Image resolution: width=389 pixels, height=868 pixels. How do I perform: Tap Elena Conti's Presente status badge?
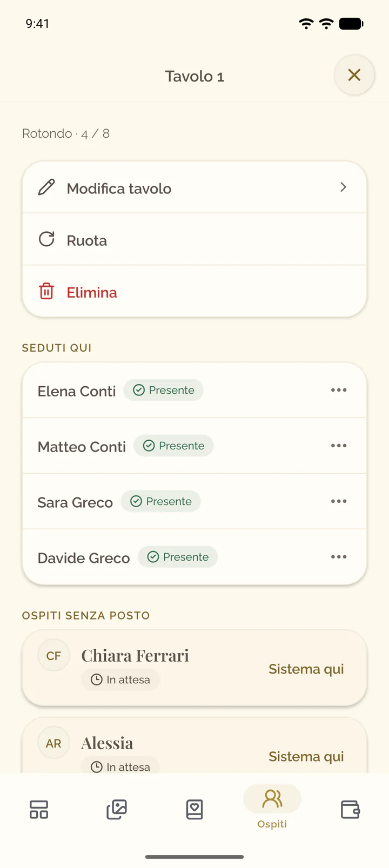pos(163,390)
